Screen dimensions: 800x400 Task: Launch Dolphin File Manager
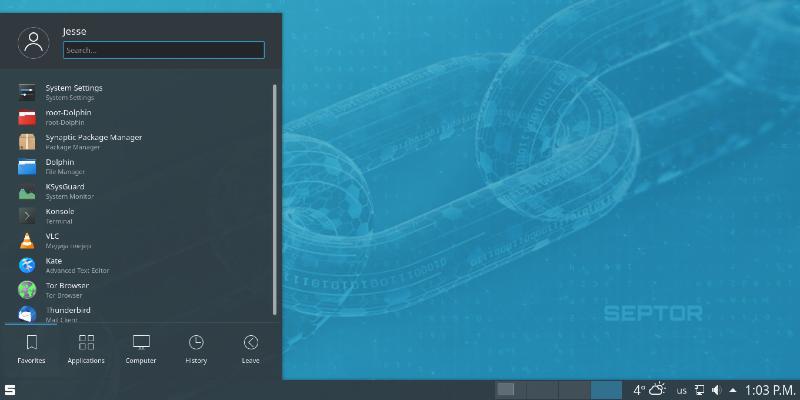pos(60,166)
